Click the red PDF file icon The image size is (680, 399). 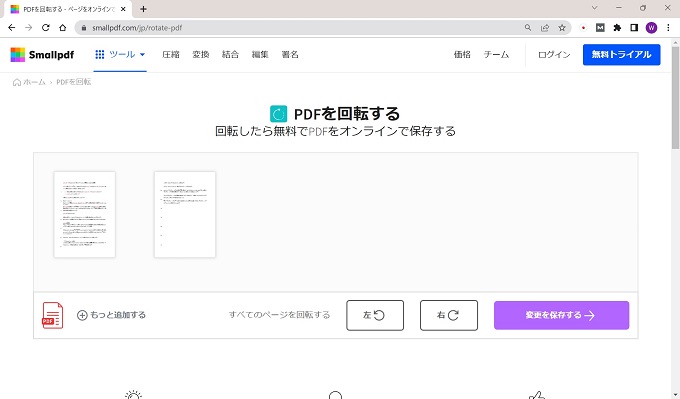pyautogui.click(x=52, y=315)
